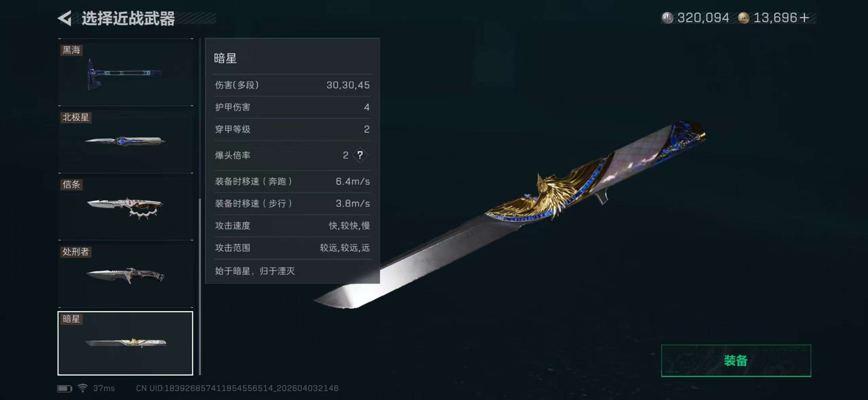Click the 选择近战武器 page title
This screenshot has height=400, width=868.
128,18
